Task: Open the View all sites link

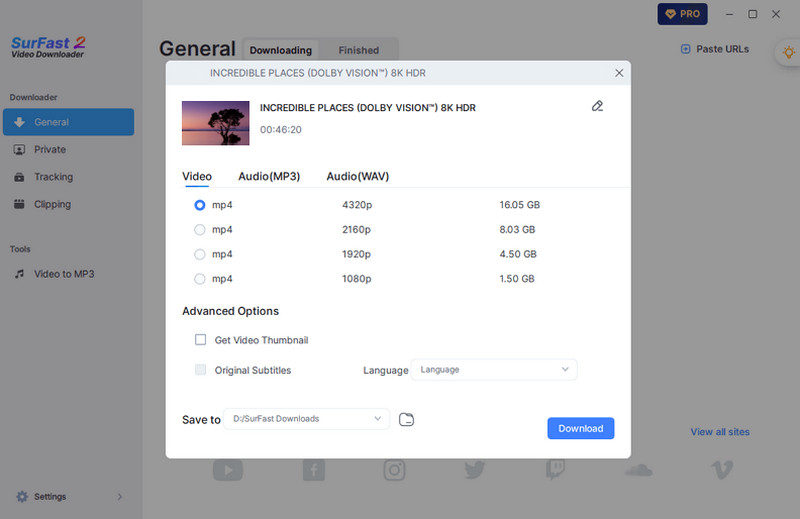Action: [x=719, y=432]
